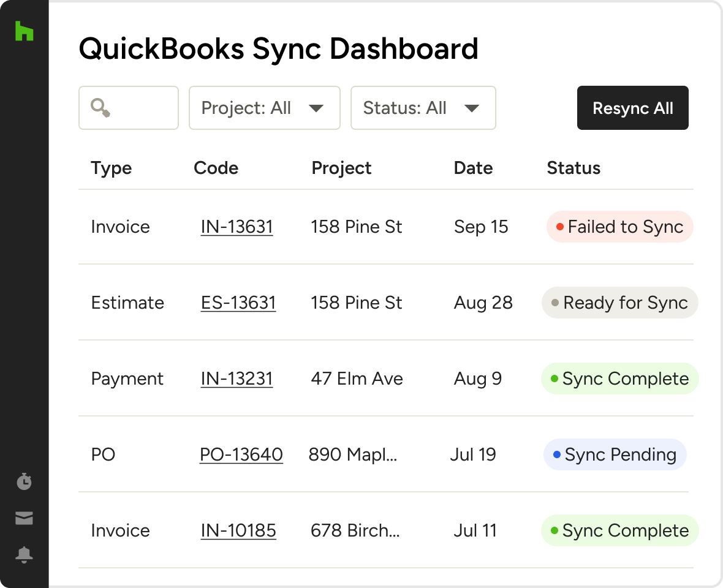Click the Sync Pending status badge
This screenshot has height=588, width=723.
click(615, 455)
